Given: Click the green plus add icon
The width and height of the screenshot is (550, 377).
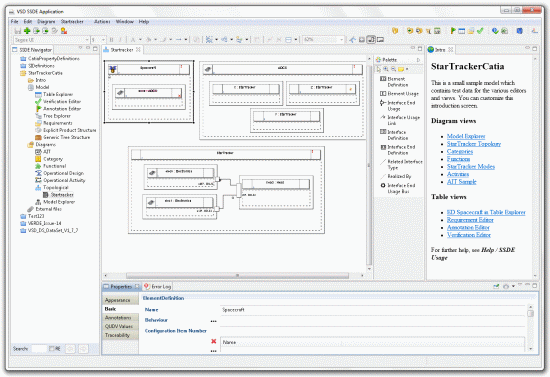Looking at the screenshot, I should pyautogui.click(x=27, y=31).
